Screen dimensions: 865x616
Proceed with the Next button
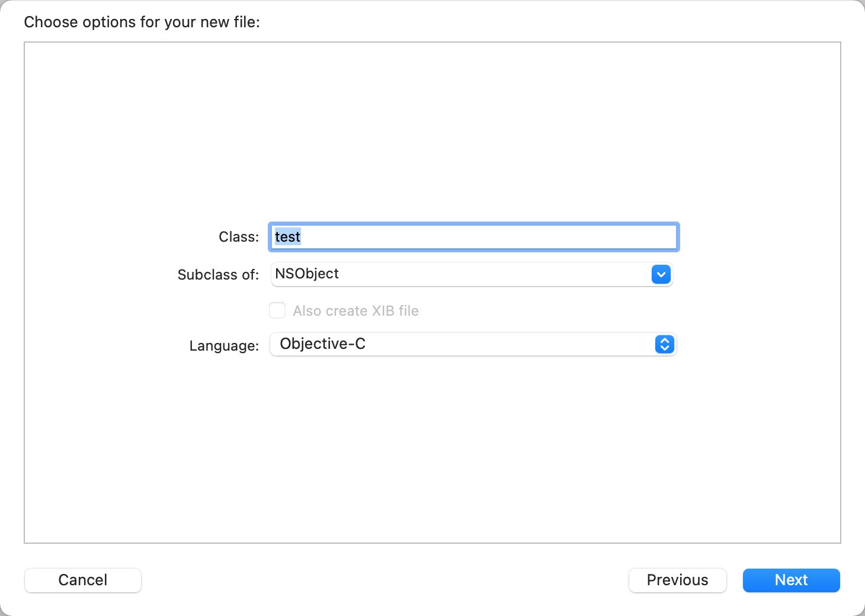792,580
